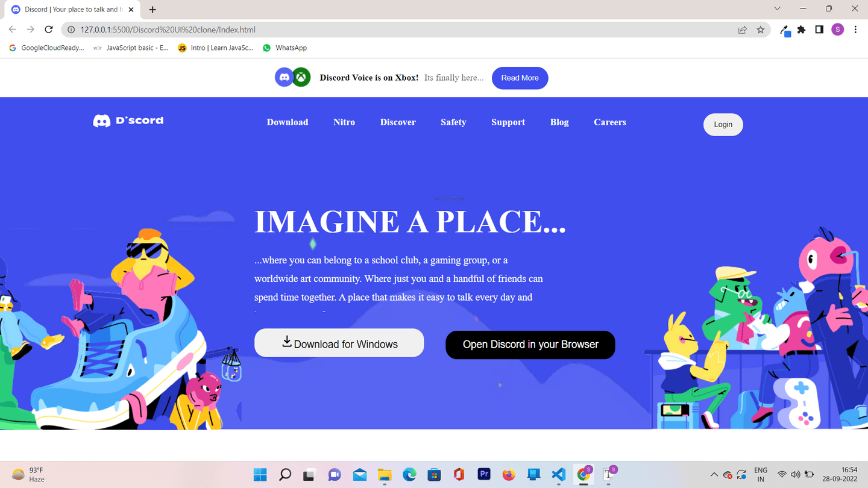Open JavaScript basic bookmark
Viewport: 868px width, 488px height.
coord(131,48)
